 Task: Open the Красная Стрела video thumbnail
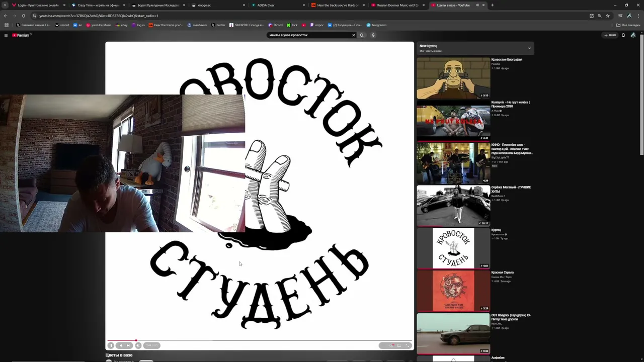coord(453,291)
